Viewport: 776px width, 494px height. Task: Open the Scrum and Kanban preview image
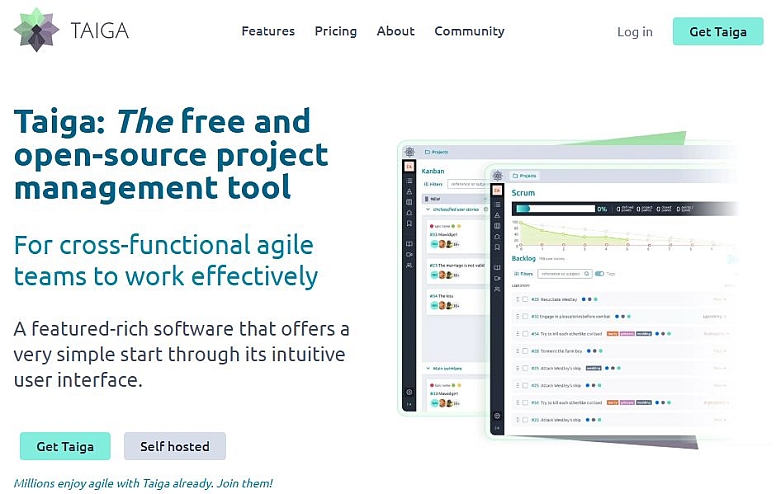[568, 290]
